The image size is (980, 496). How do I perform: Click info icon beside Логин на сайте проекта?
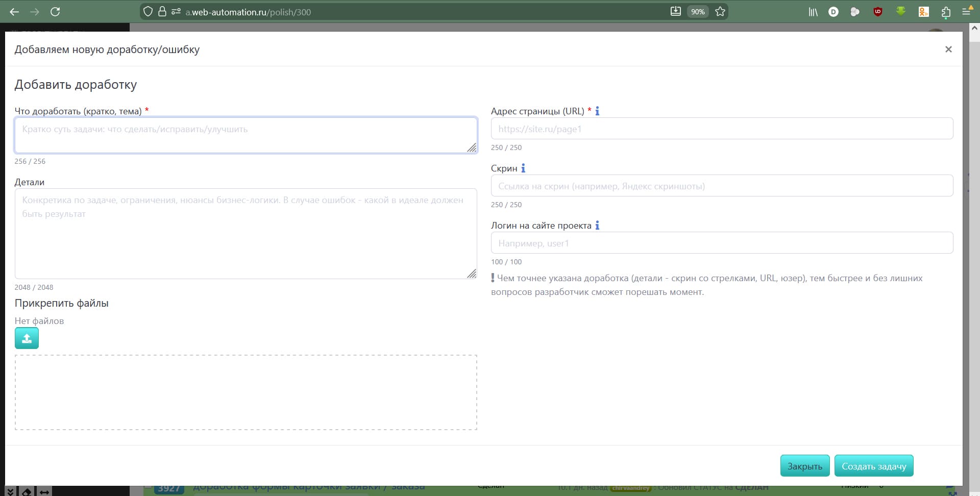click(x=597, y=225)
